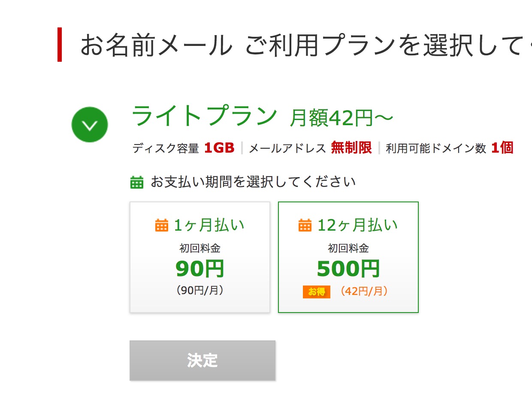Click the ライトプラン plan title
Screen dimensions: 532x415
(x=205, y=116)
